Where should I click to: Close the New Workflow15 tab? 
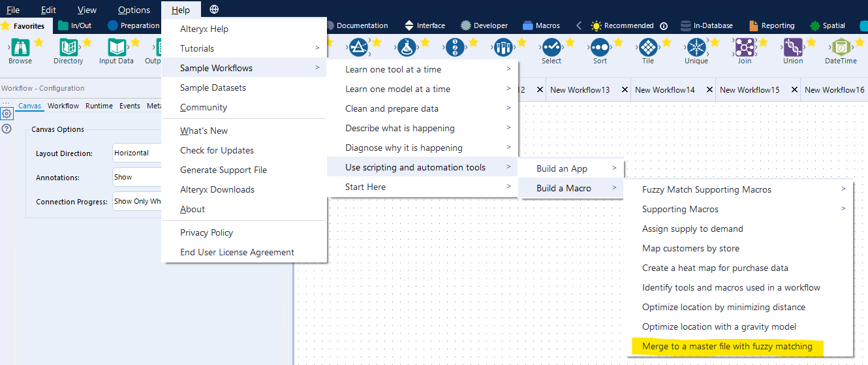794,89
